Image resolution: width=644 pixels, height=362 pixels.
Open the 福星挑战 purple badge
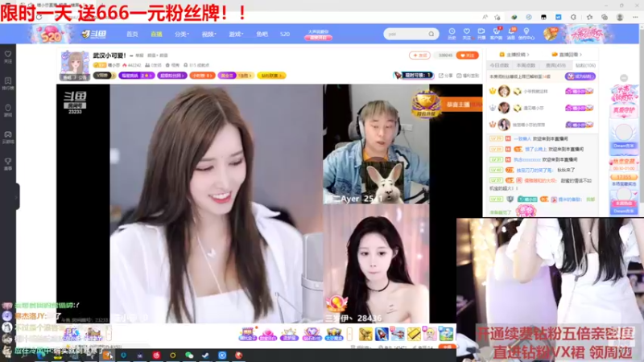point(136,76)
